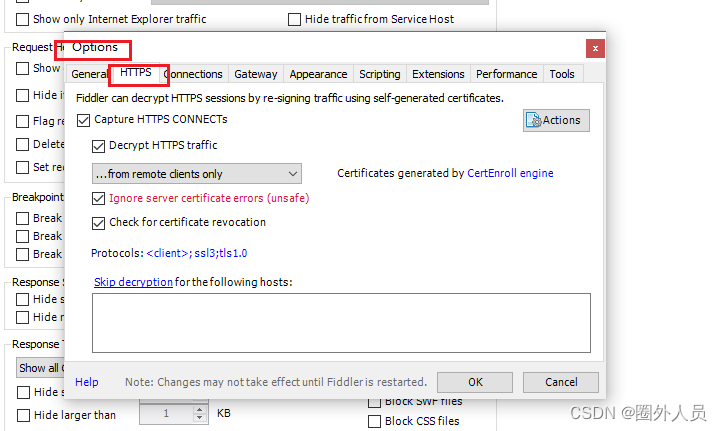This screenshot has height=431, width=722.
Task: Enable the Hide larger than checkbox
Action: click(23, 415)
